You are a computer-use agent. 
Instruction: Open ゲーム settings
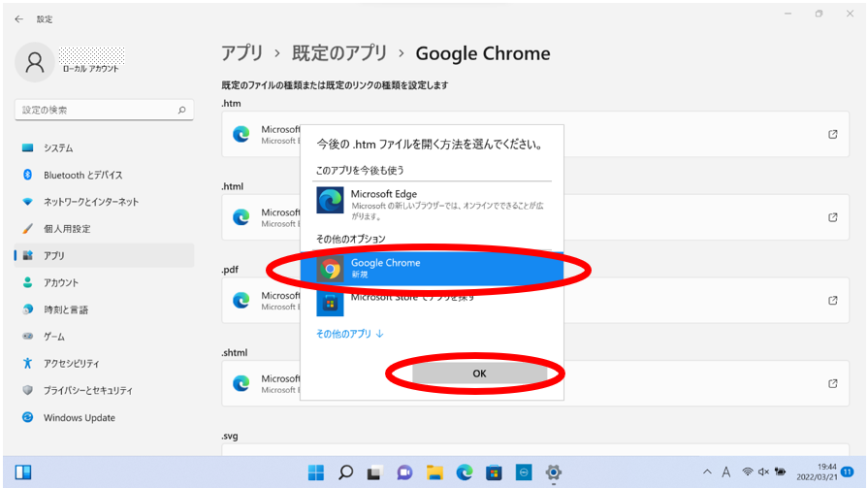coord(104,337)
